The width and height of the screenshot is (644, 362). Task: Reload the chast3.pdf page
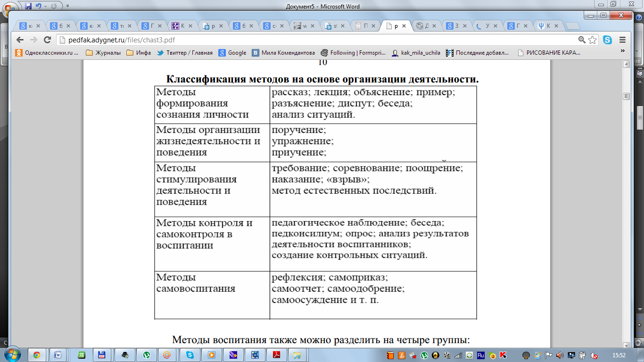click(x=47, y=40)
